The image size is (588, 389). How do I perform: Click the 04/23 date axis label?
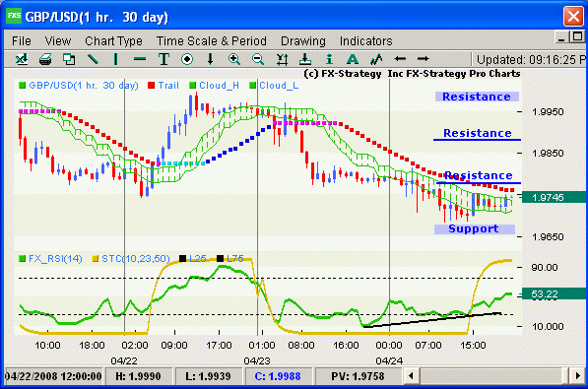click(257, 360)
